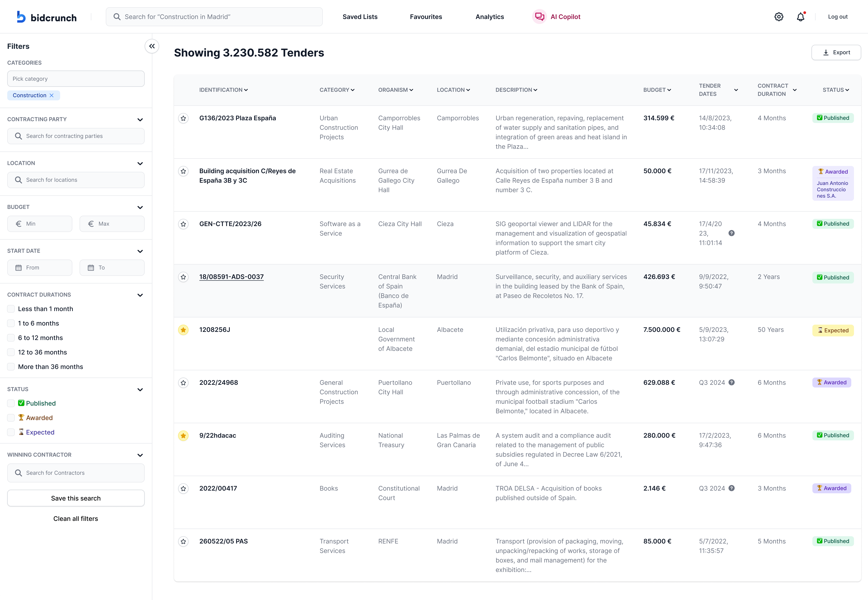The height and width of the screenshot is (600, 868).
Task: Unfavourite the 1208256J tender star
Action: 183,330
